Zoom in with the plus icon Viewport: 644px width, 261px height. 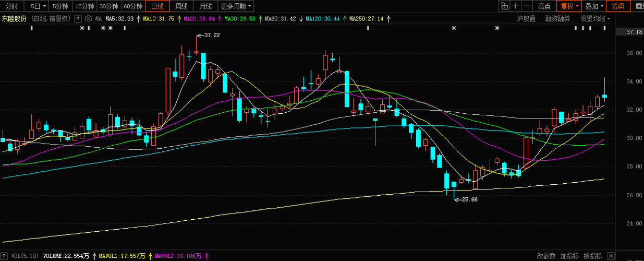tap(516, 6)
